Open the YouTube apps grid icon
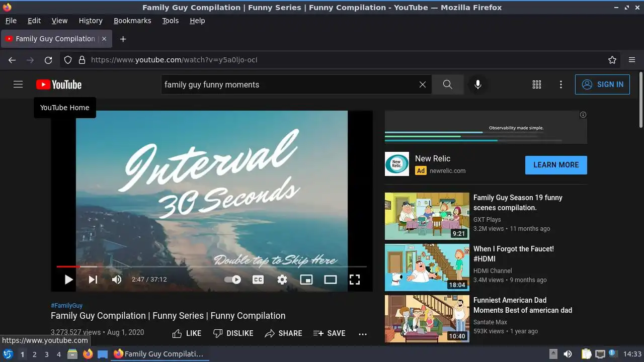Viewport: 644px width, 362px height. (537, 84)
